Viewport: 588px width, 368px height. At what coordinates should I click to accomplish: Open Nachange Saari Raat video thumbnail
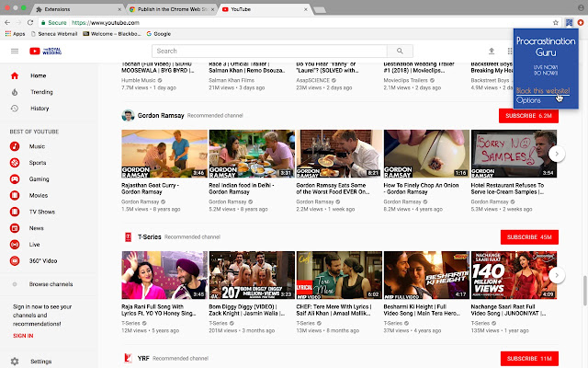[x=514, y=275]
